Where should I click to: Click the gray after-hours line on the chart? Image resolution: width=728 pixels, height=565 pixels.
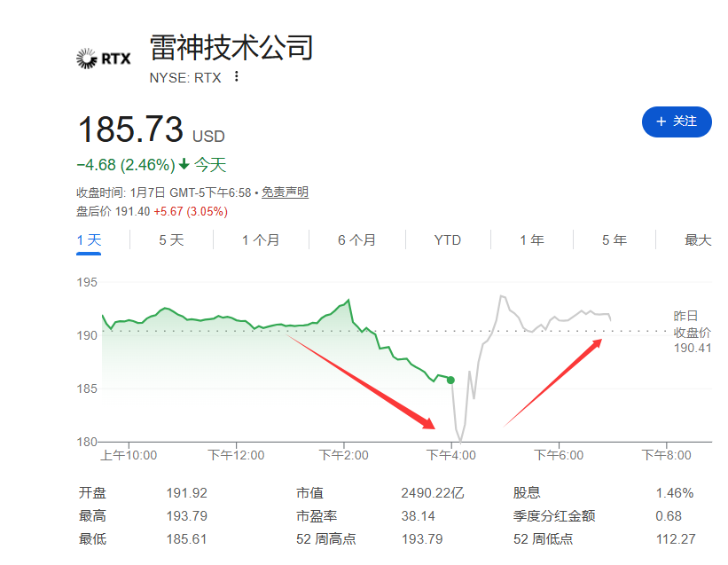click(x=532, y=326)
